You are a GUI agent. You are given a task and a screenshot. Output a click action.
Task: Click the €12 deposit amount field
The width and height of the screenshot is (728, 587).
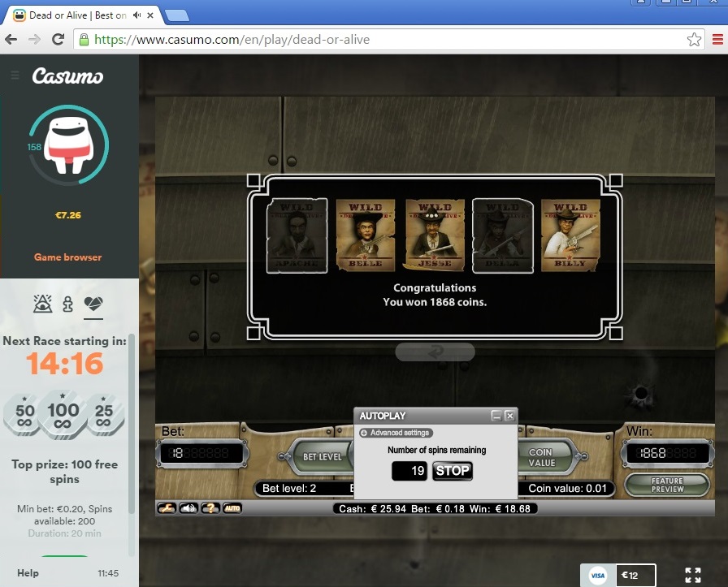[x=635, y=576]
